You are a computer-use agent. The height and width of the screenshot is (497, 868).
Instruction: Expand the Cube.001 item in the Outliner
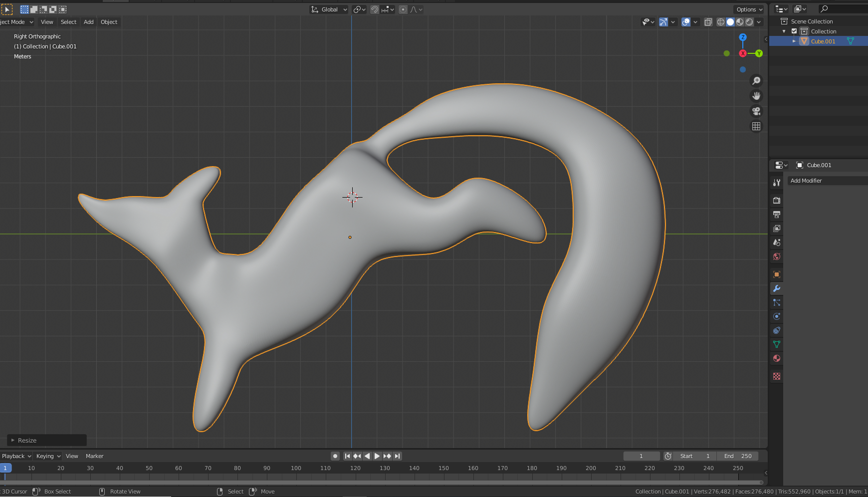tap(794, 41)
